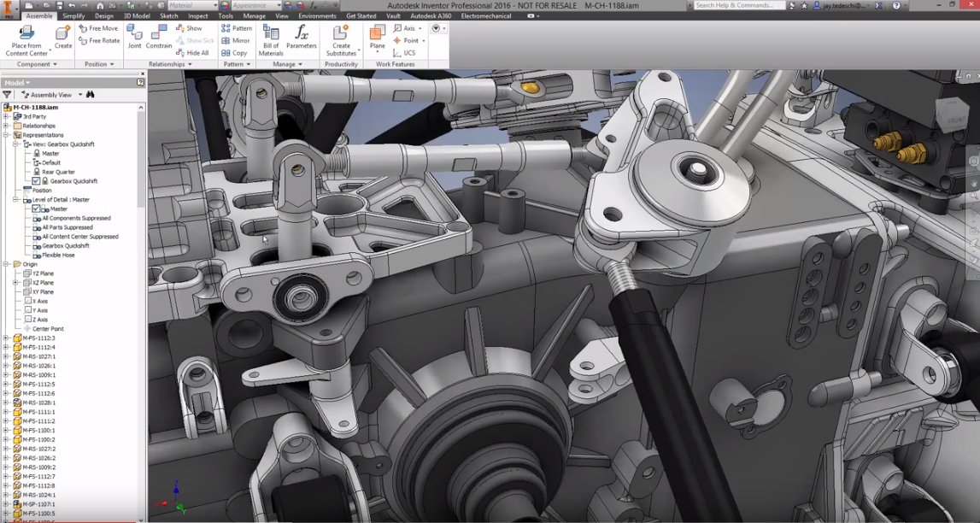
Task: Select the Pattern tool
Action: 237,28
